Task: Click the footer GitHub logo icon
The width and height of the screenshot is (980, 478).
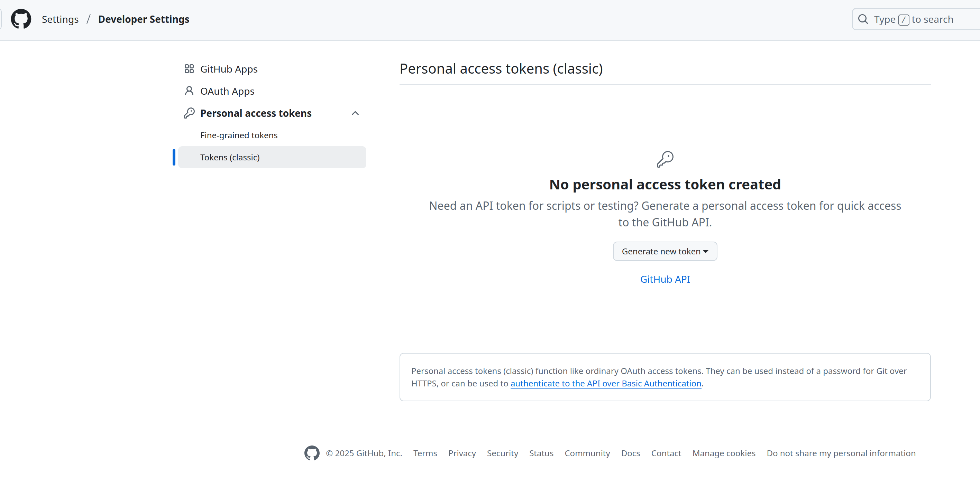Action: click(x=312, y=453)
